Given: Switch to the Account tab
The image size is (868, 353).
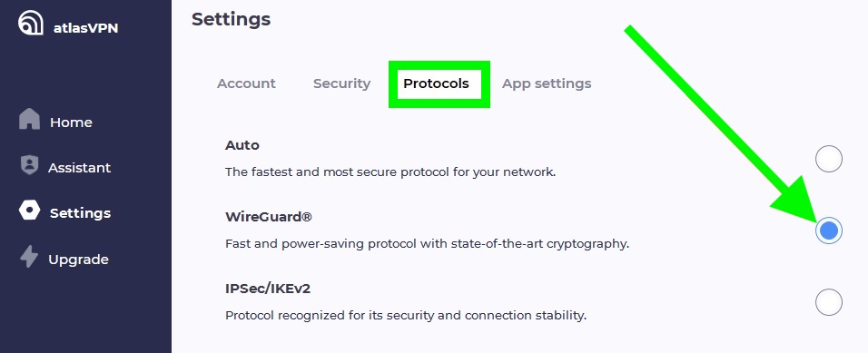Looking at the screenshot, I should click(x=246, y=83).
